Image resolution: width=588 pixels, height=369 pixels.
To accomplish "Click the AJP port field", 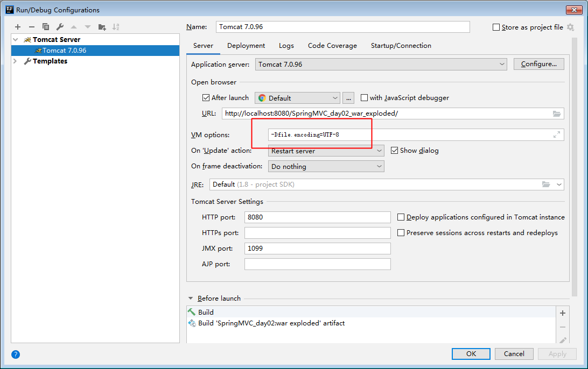I will coord(318,264).
